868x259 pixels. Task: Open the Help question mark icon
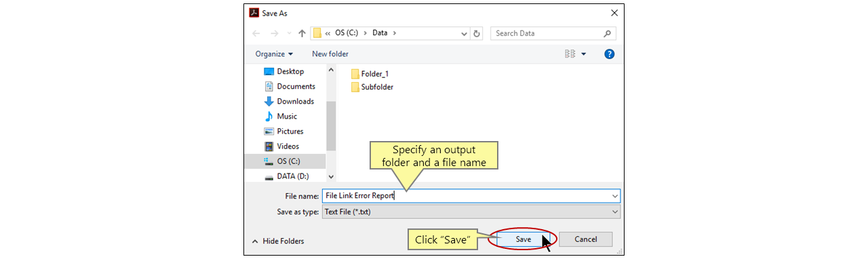point(609,54)
